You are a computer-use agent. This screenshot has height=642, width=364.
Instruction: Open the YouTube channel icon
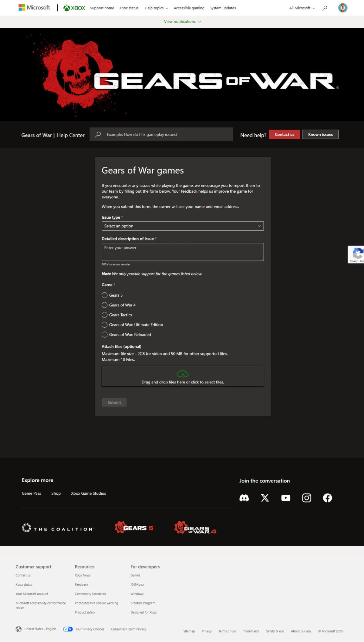click(x=286, y=498)
